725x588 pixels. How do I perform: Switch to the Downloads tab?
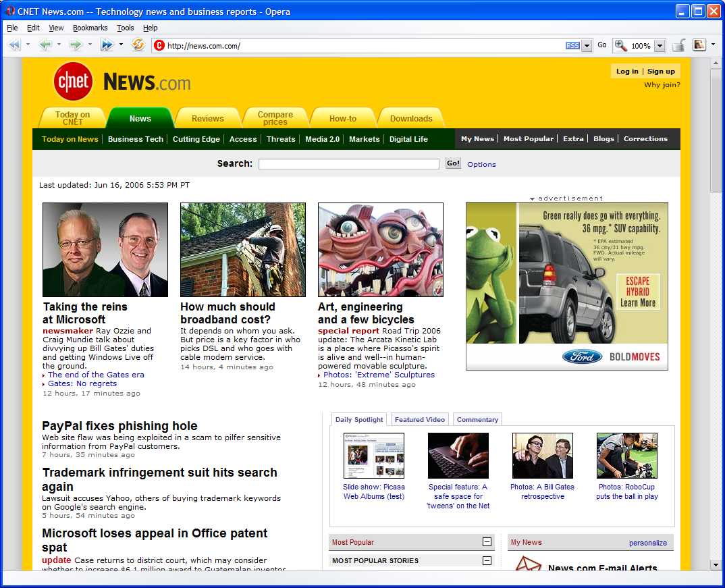tap(411, 118)
